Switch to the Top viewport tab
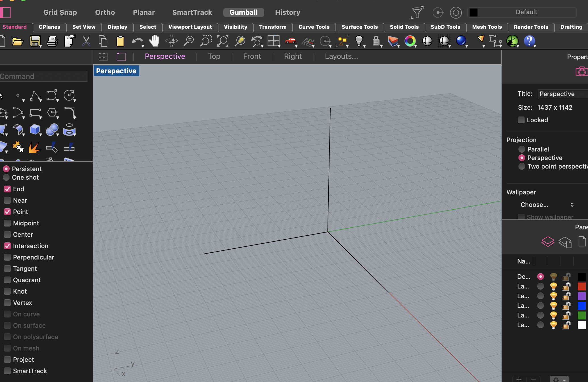 coord(214,57)
